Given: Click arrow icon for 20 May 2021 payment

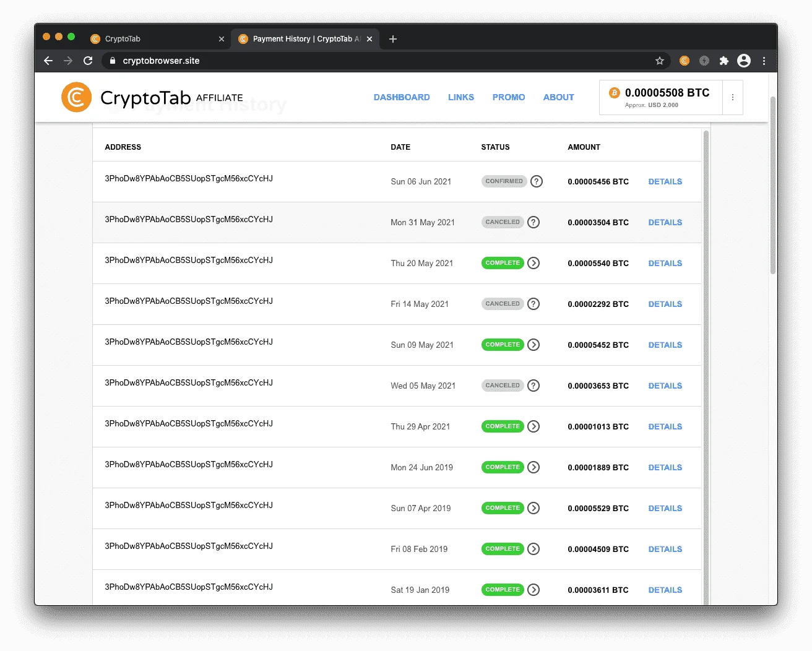Looking at the screenshot, I should click(533, 263).
